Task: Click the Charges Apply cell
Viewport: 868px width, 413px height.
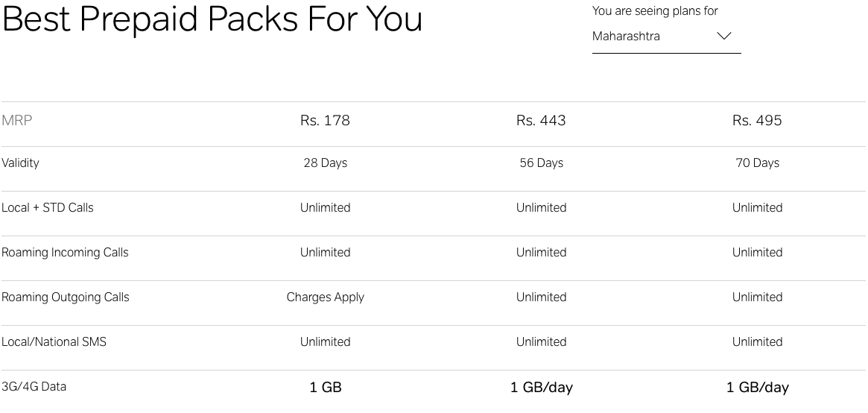Action: 325,297
